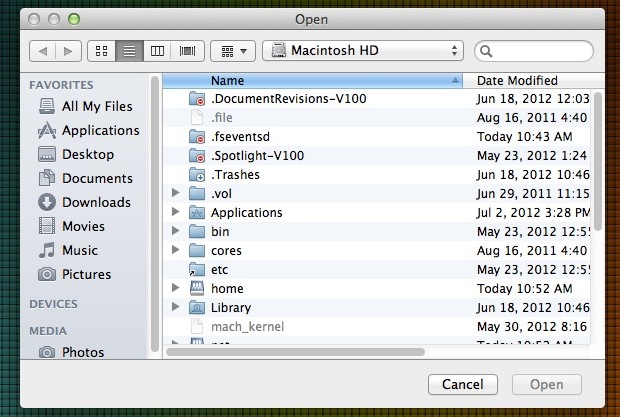Screen dimensions: 620x417
Task: Click the sidebar vertical scrollbar
Action: 155,213
